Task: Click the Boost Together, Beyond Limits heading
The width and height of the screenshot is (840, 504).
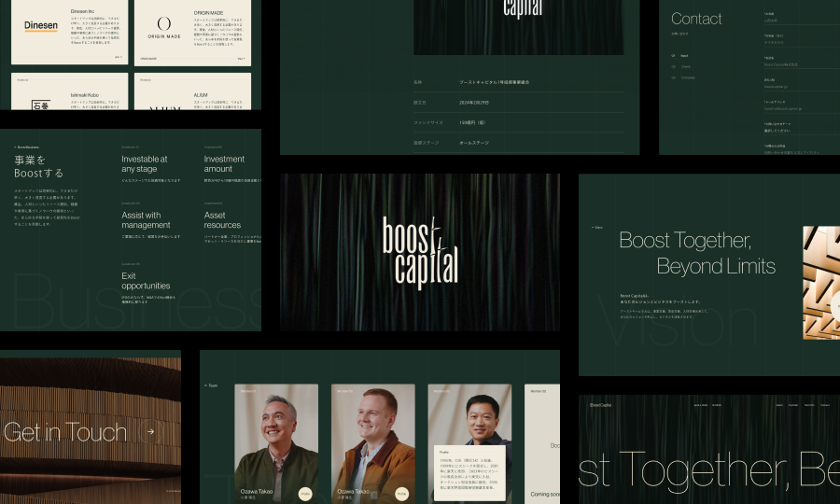Action: [697, 253]
